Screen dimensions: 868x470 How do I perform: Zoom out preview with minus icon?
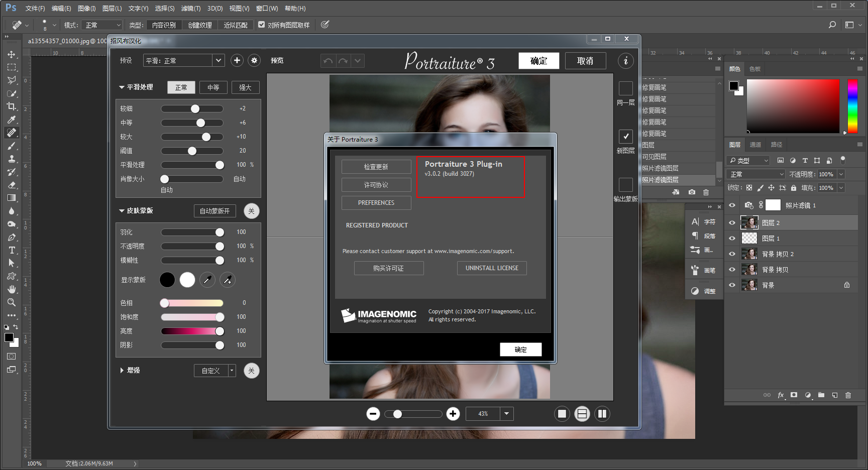(x=373, y=414)
